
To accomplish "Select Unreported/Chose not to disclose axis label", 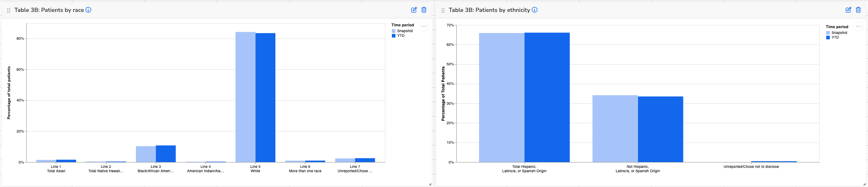I will pos(751,167).
